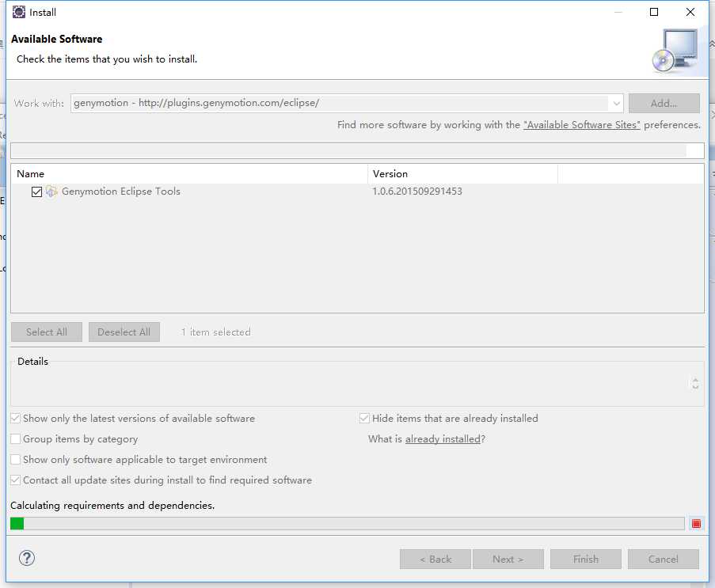
Task: Click the Deselect All button
Action: [x=124, y=332]
